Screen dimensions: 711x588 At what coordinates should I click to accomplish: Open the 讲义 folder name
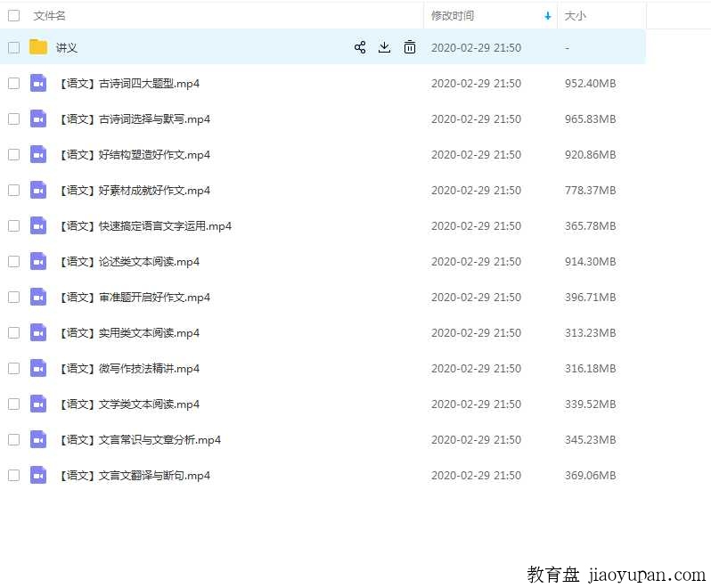click(x=67, y=47)
